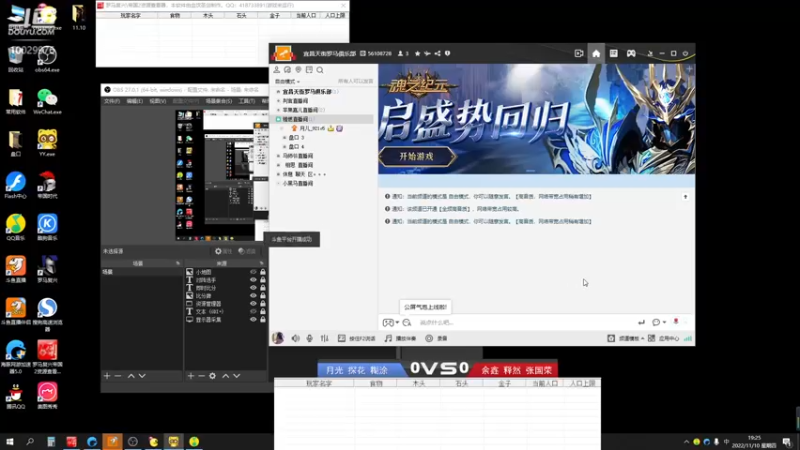Open the 编辑(E) menu in OBS
The width and height of the screenshot is (800, 450).
click(135, 102)
